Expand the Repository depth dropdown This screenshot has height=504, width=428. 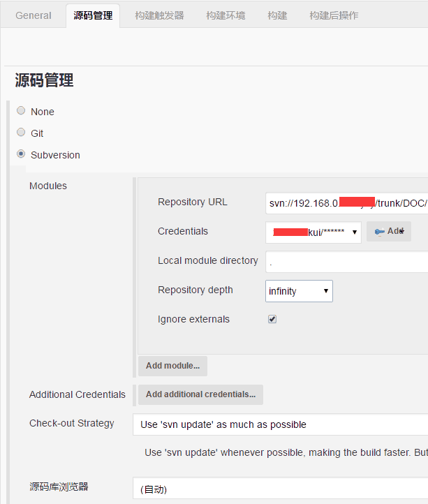299,291
